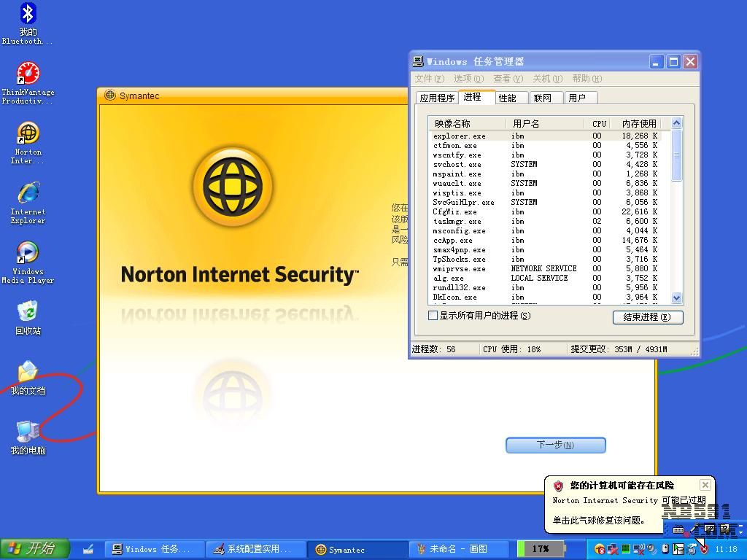Launch Internet Explorer from the desktop
Screen dimensions: 747x560
28,193
